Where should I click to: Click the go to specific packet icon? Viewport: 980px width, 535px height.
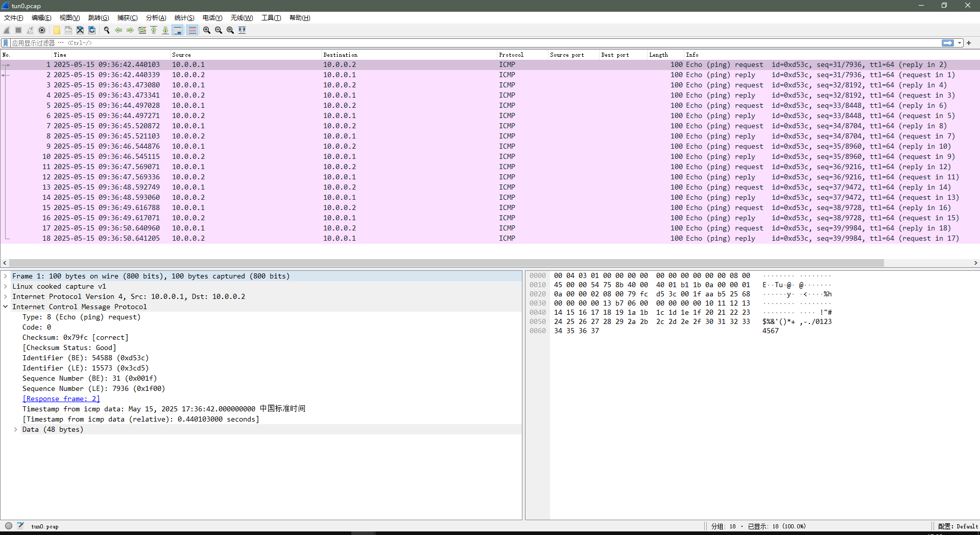click(142, 30)
